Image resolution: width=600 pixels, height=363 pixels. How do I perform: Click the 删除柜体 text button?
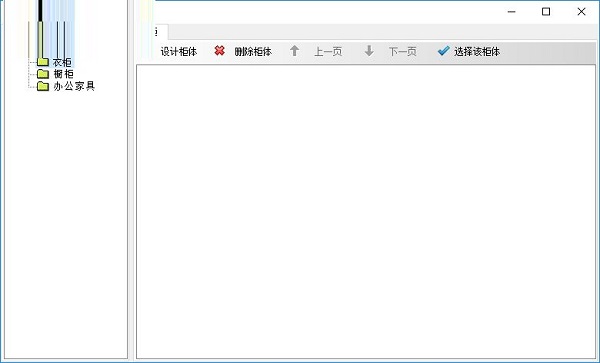pos(253,51)
